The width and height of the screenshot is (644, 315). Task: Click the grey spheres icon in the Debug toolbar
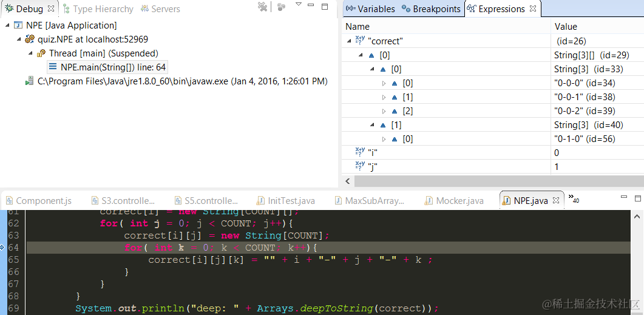(x=282, y=7)
